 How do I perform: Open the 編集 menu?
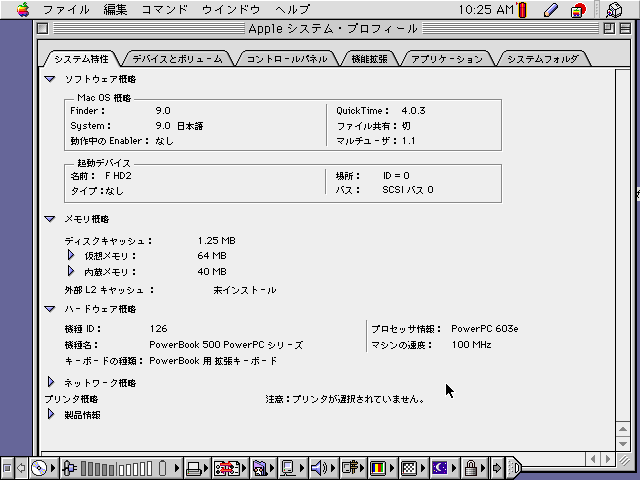[115, 9]
